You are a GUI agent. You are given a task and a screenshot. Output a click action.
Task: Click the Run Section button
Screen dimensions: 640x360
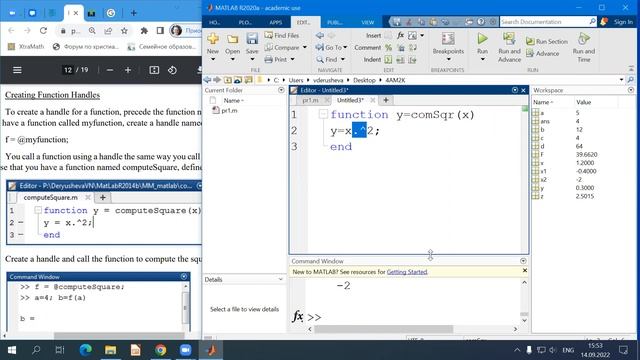pyautogui.click(x=547, y=41)
